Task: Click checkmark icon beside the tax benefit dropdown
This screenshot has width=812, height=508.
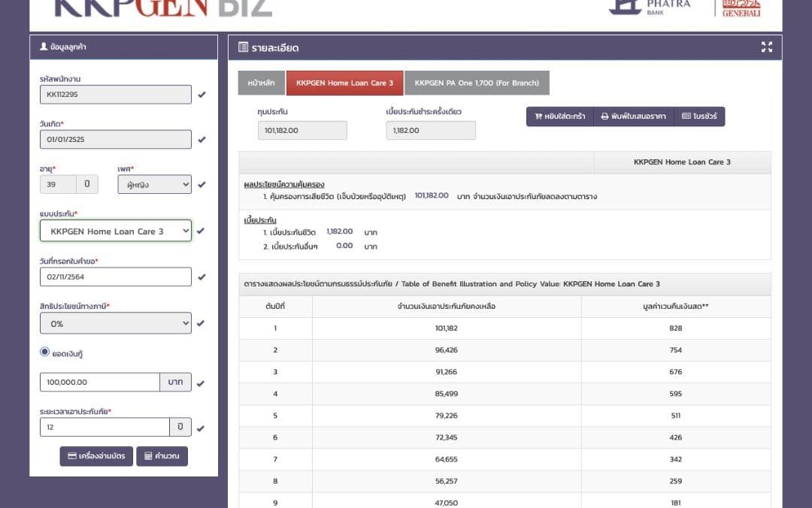Action: click(x=201, y=324)
